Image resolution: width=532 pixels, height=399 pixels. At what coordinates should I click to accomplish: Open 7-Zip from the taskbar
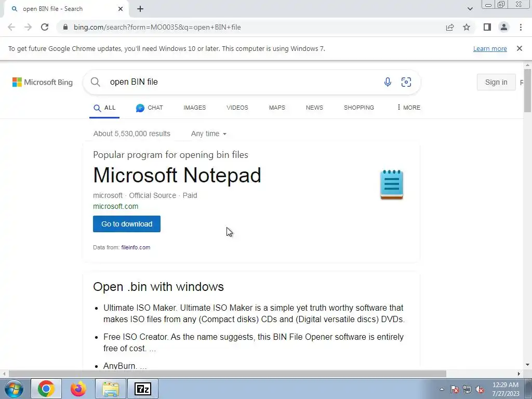click(x=142, y=389)
